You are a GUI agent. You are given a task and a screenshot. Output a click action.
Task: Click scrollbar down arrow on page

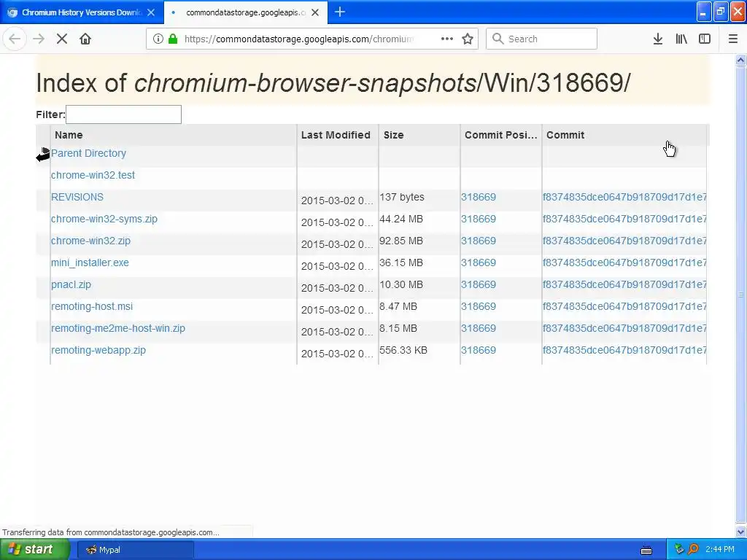pyautogui.click(x=741, y=532)
